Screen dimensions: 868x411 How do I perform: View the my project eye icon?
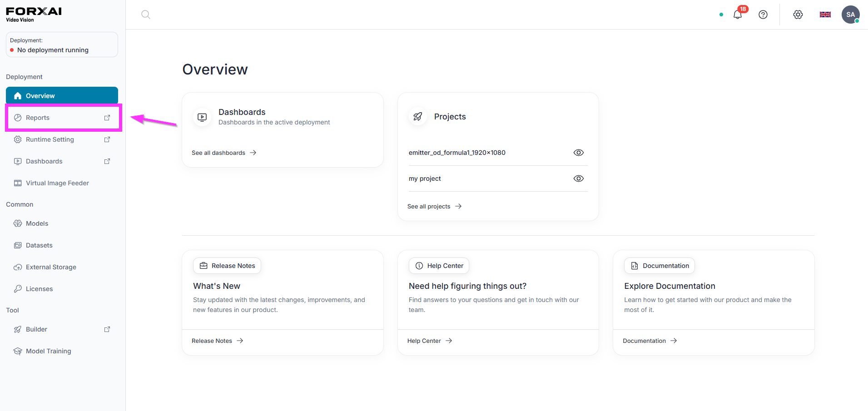pos(579,178)
